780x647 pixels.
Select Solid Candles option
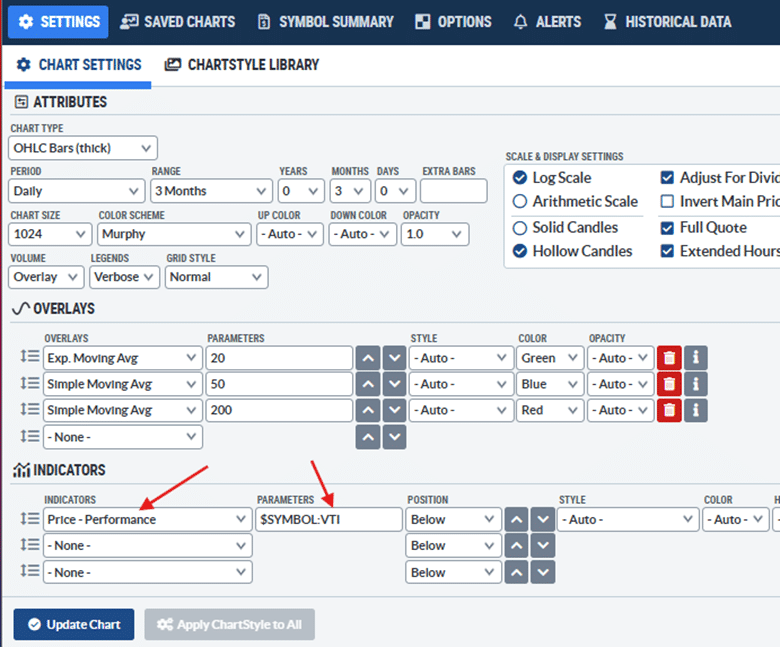[x=519, y=227]
